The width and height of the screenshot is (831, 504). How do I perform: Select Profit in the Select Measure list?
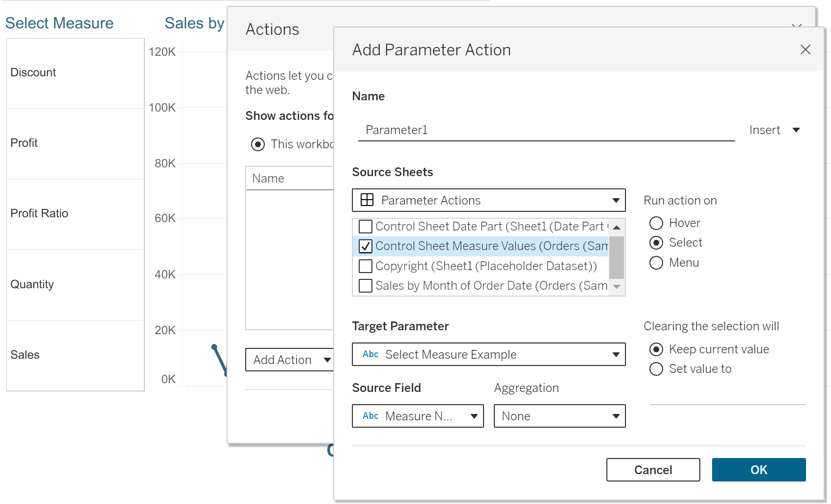[75, 143]
